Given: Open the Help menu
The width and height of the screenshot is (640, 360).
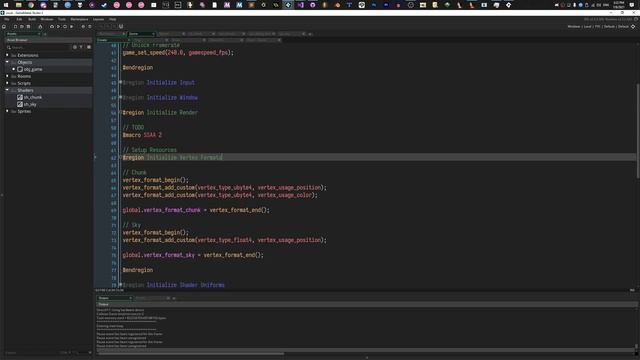Looking at the screenshot, I should click(113, 19).
